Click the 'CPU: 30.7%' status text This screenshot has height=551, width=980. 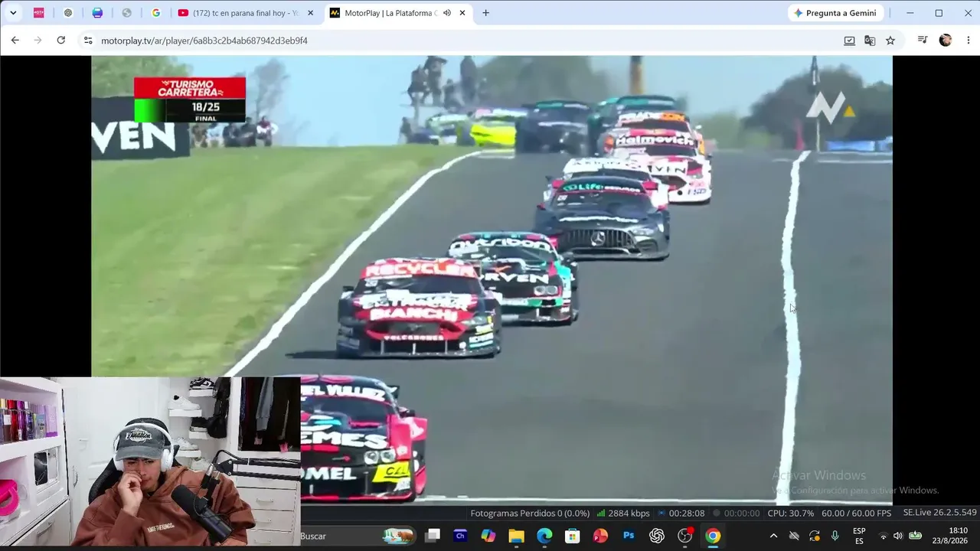click(x=791, y=514)
